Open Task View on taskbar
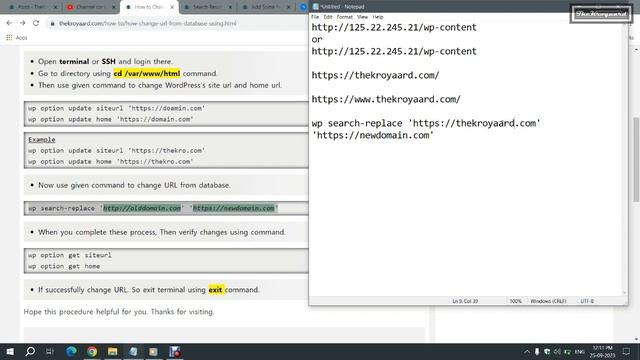 (x=50, y=351)
